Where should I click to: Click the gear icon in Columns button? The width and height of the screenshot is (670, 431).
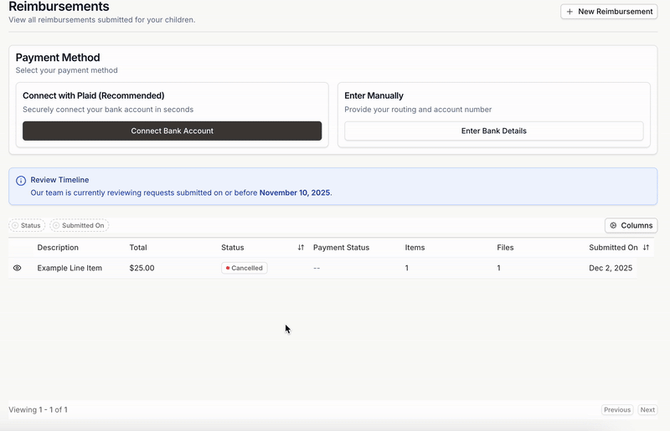coord(614,226)
